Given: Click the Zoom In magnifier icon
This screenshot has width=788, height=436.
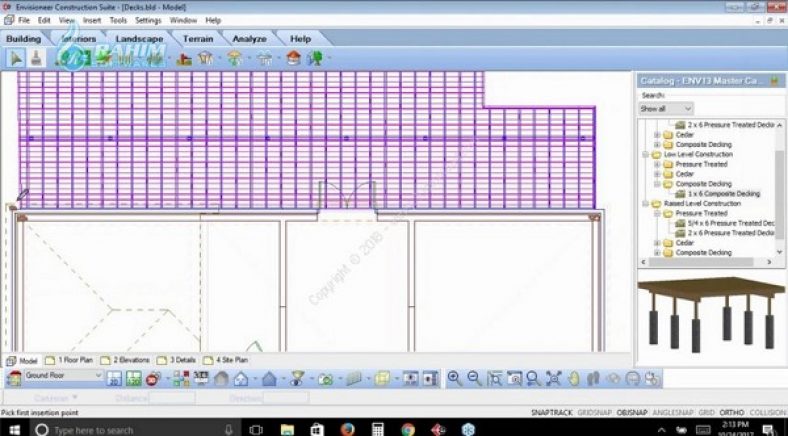Looking at the screenshot, I should coord(454,378).
